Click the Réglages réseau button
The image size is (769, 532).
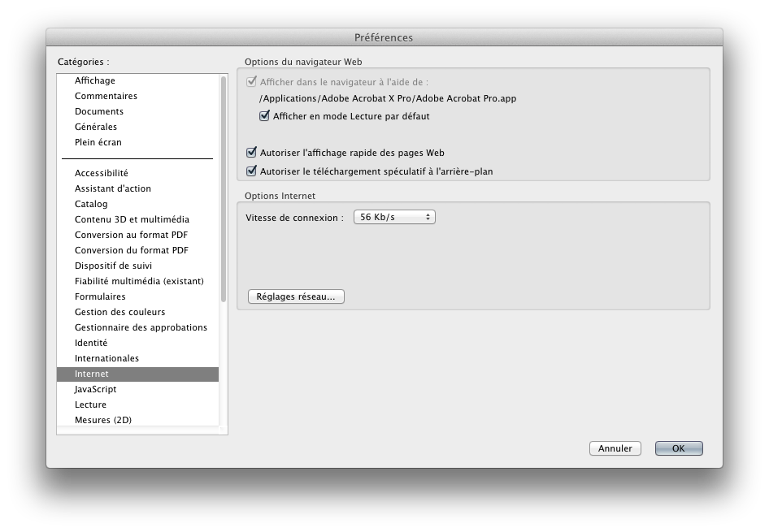296,296
